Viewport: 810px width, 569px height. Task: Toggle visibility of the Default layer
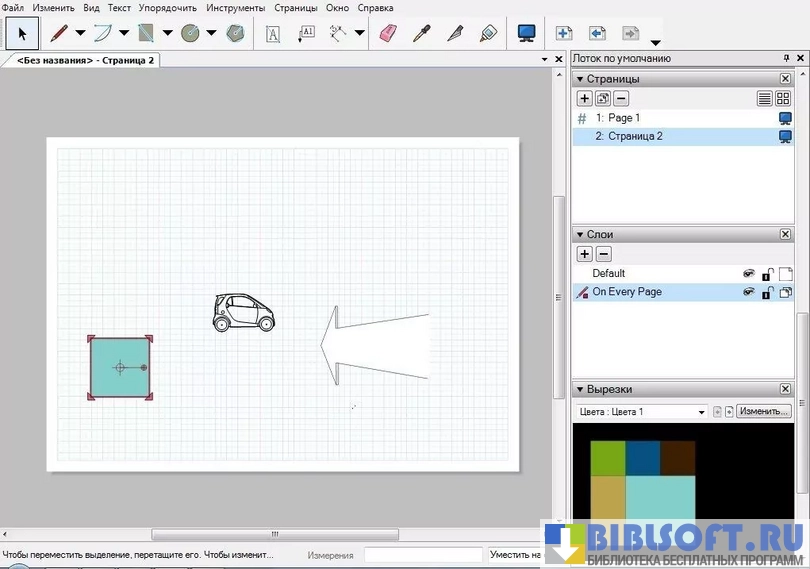(x=747, y=274)
